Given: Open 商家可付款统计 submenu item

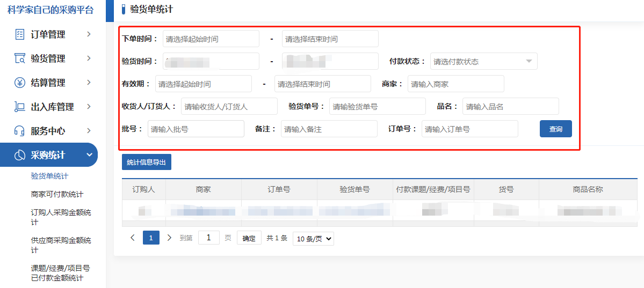Looking at the screenshot, I should click(x=57, y=194).
